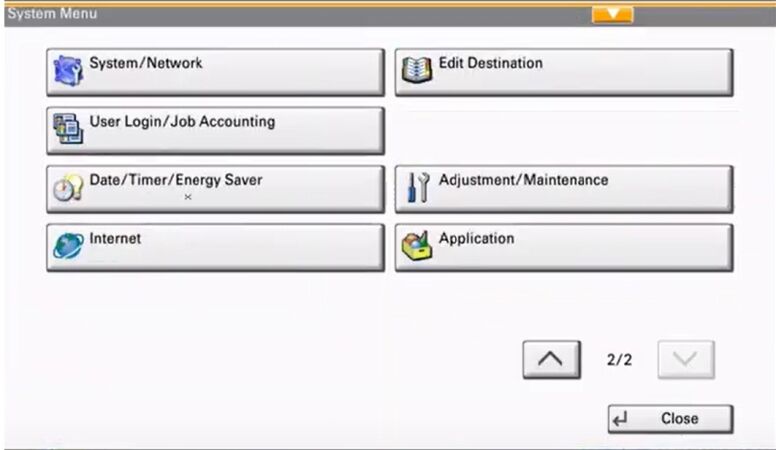This screenshot has height=450, width=776.
Task: Go to previous page with up arrow
Action: pos(551,360)
